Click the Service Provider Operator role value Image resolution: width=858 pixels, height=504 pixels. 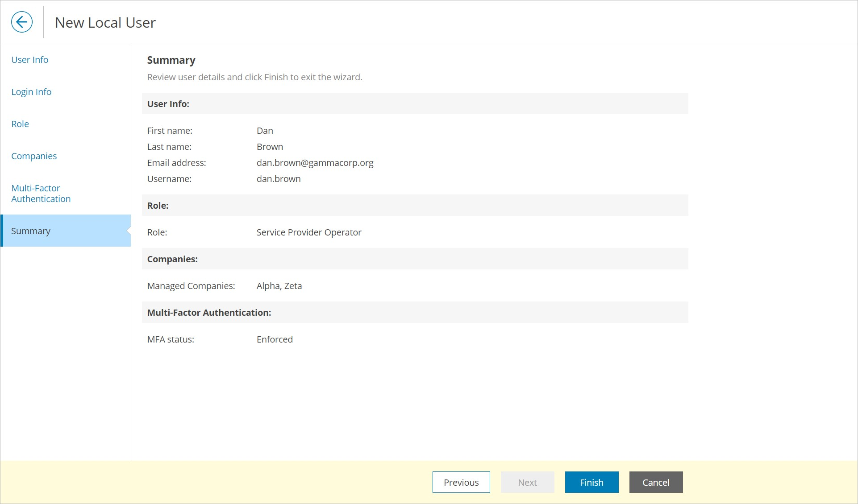pos(308,232)
